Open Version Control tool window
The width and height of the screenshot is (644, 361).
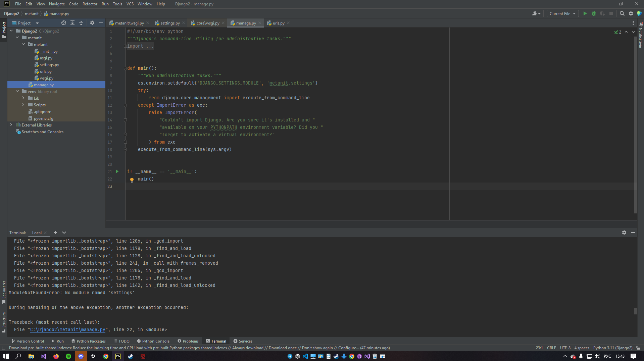click(x=28, y=341)
